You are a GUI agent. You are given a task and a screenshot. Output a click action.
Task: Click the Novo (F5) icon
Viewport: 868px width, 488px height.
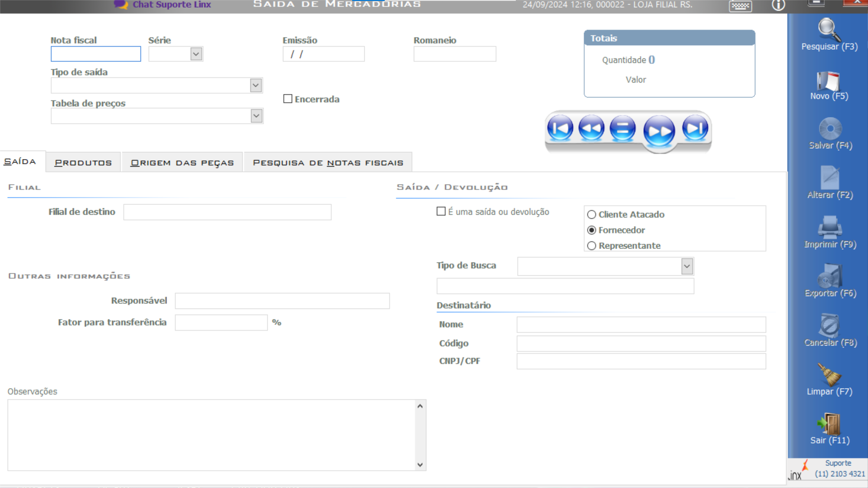coord(829,81)
